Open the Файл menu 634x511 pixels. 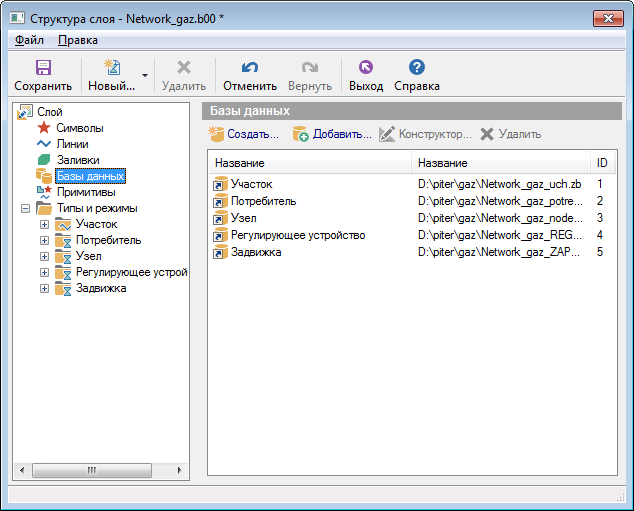(x=29, y=40)
